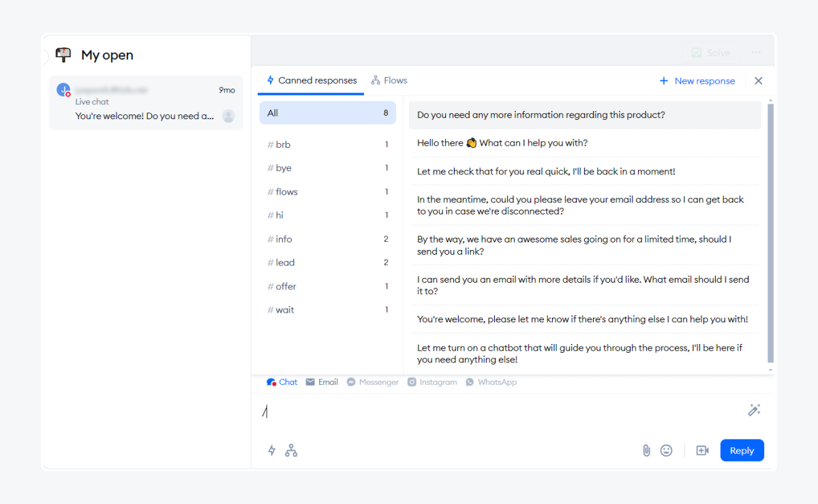
Task: Click the canned responses list scrollbar
Action: click(770, 232)
